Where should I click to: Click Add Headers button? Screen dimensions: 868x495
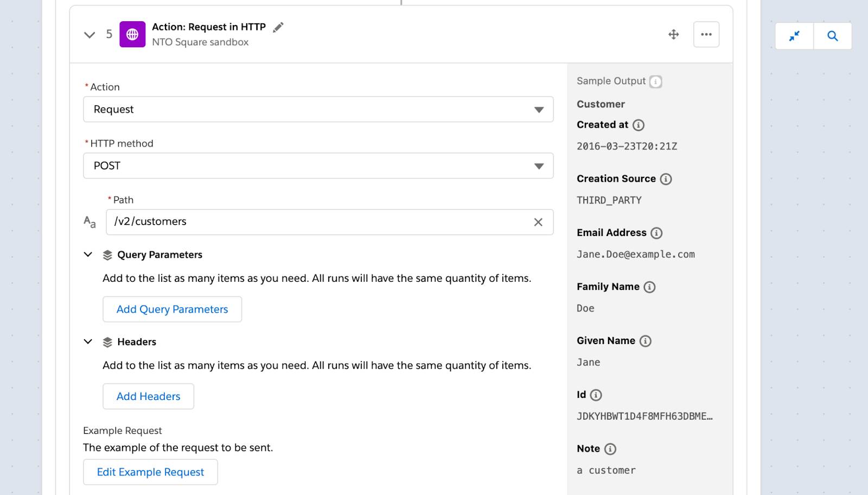coord(148,396)
